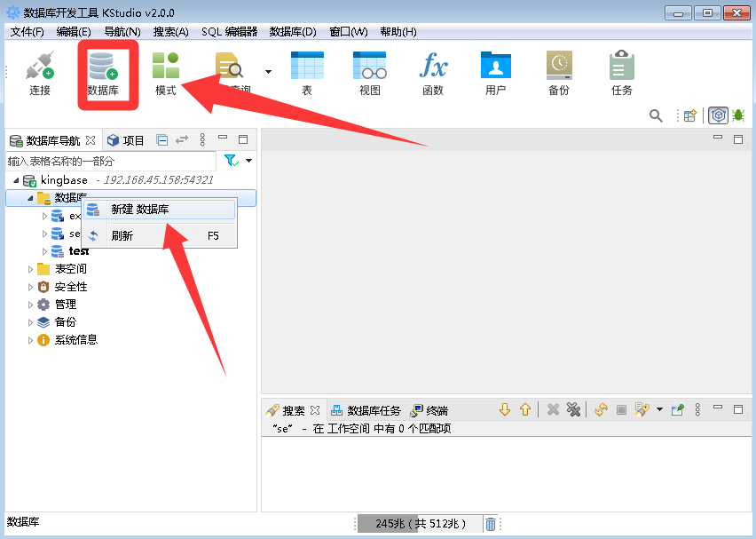Click the garbage collector trash icon
The width and height of the screenshot is (756, 539).
point(491,524)
